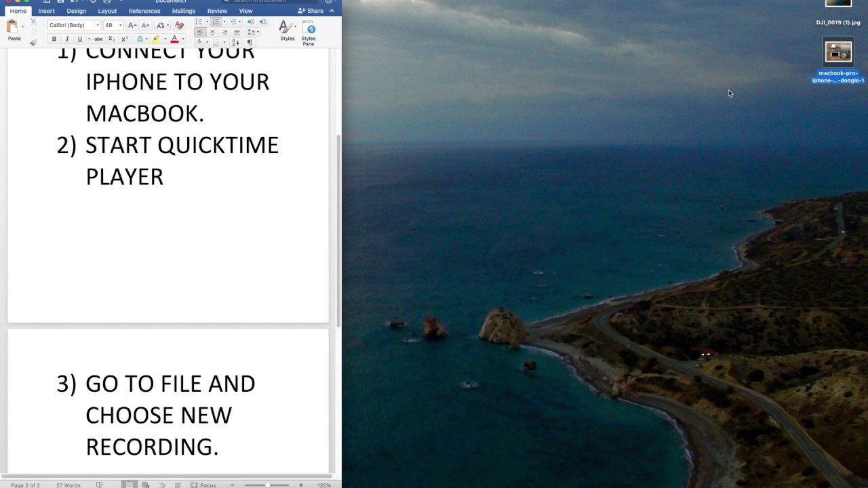Click the 120% zoom level

[323, 485]
